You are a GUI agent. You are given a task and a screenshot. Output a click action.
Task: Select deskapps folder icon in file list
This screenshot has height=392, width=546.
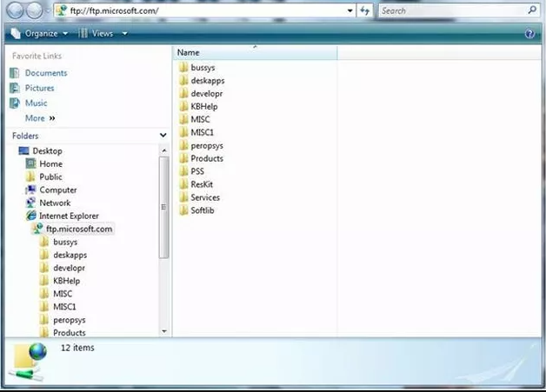click(x=183, y=81)
